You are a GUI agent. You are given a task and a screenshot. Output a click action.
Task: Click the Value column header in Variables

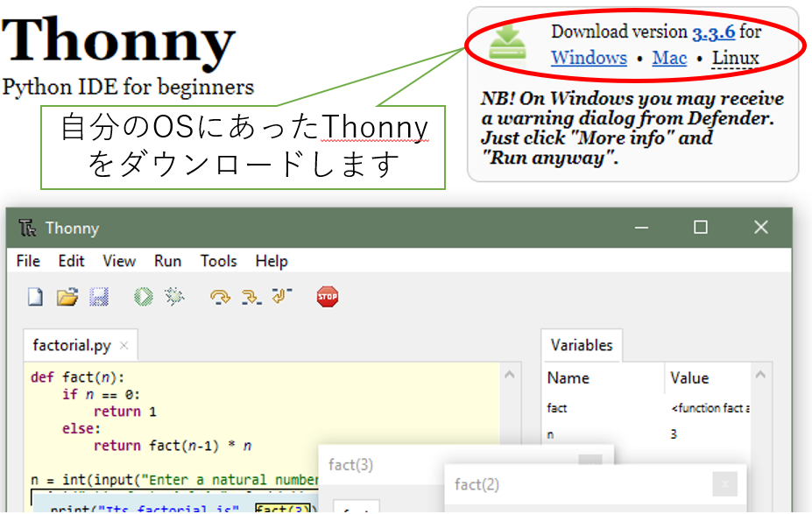coord(689,378)
